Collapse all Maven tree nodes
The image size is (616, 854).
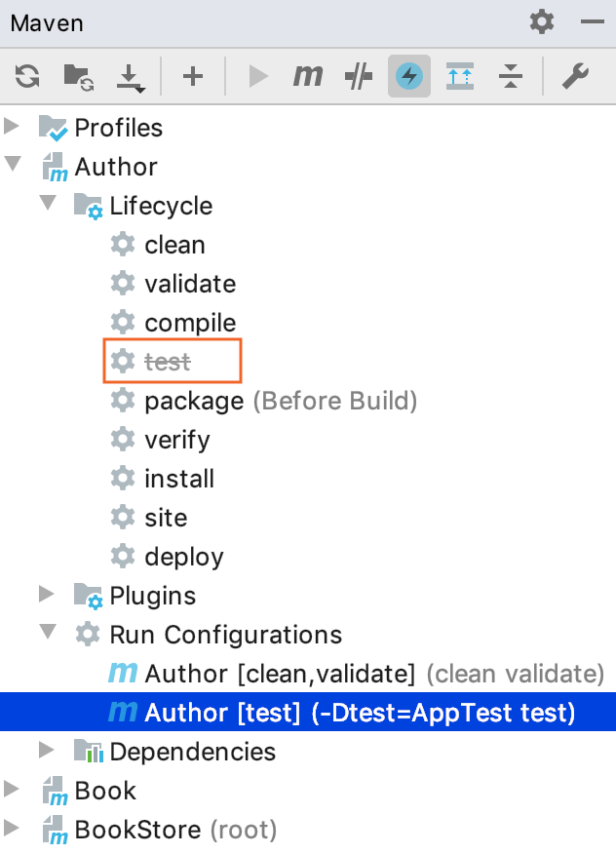510,76
